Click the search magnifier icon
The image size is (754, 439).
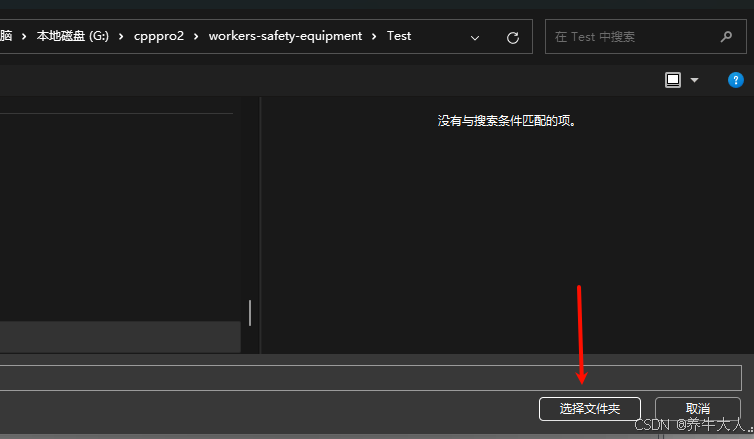tap(726, 37)
